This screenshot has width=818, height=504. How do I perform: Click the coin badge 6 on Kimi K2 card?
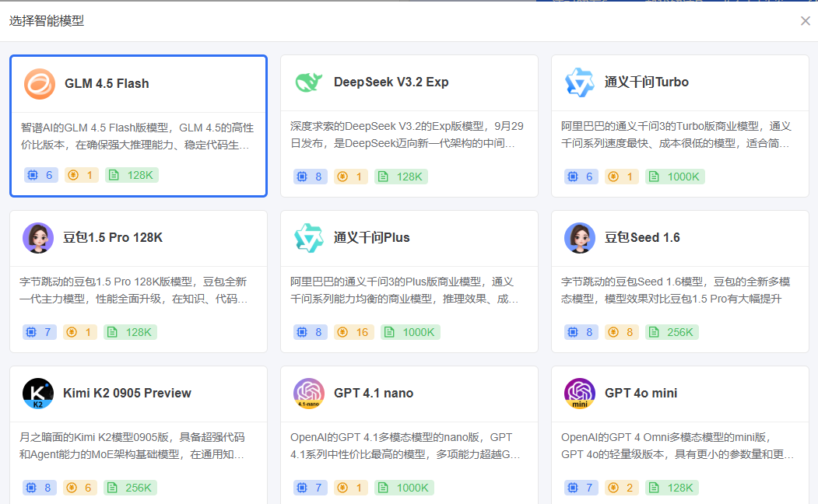(80, 488)
